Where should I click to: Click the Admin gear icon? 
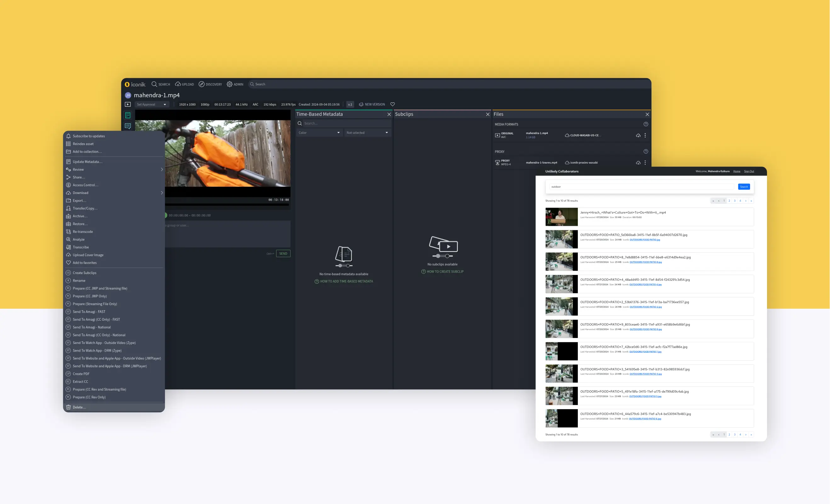pos(230,84)
